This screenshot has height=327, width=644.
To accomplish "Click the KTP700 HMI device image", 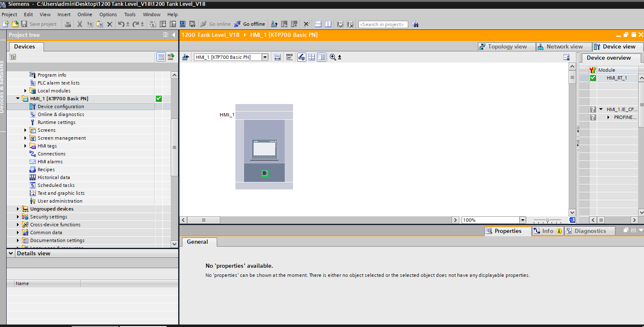I will pyautogui.click(x=264, y=150).
